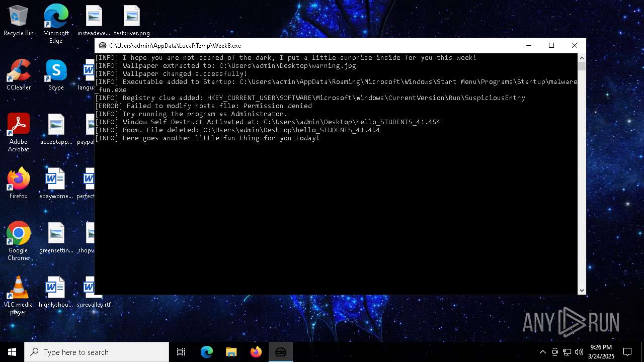
Task: Click the console vertical scrollbar thumb
Action: pyautogui.click(x=582, y=66)
